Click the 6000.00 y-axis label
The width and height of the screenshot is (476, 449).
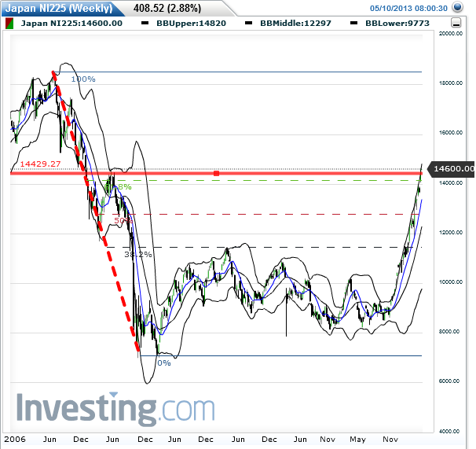451,381
